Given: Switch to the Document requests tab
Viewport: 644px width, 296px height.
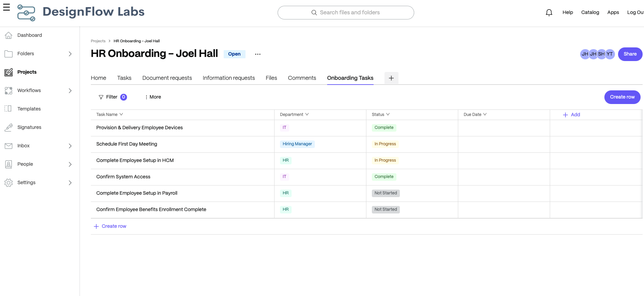Looking at the screenshot, I should pos(167,78).
